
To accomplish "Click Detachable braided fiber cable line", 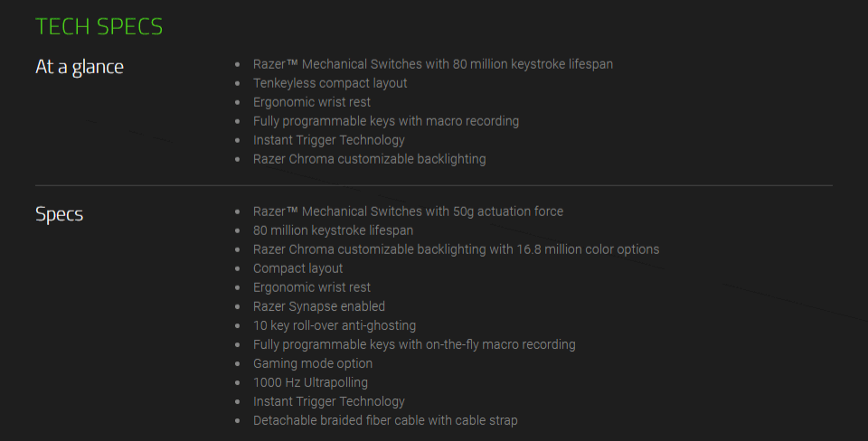I will [385, 420].
